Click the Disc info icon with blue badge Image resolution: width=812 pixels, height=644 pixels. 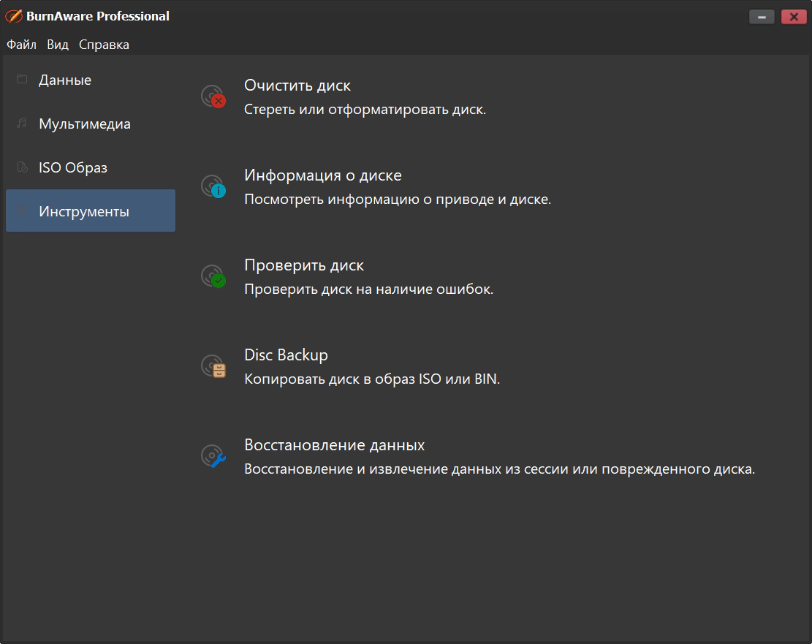point(213,186)
